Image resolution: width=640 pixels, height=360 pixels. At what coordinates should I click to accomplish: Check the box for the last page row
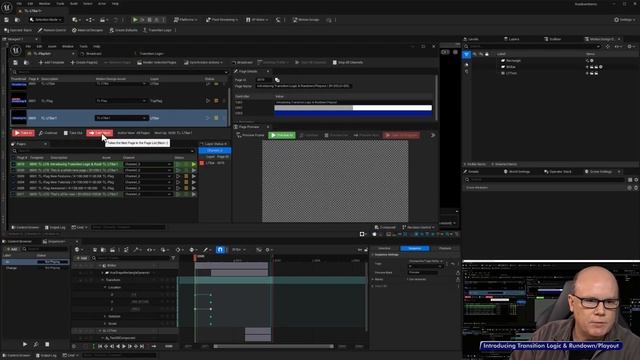coord(13,194)
